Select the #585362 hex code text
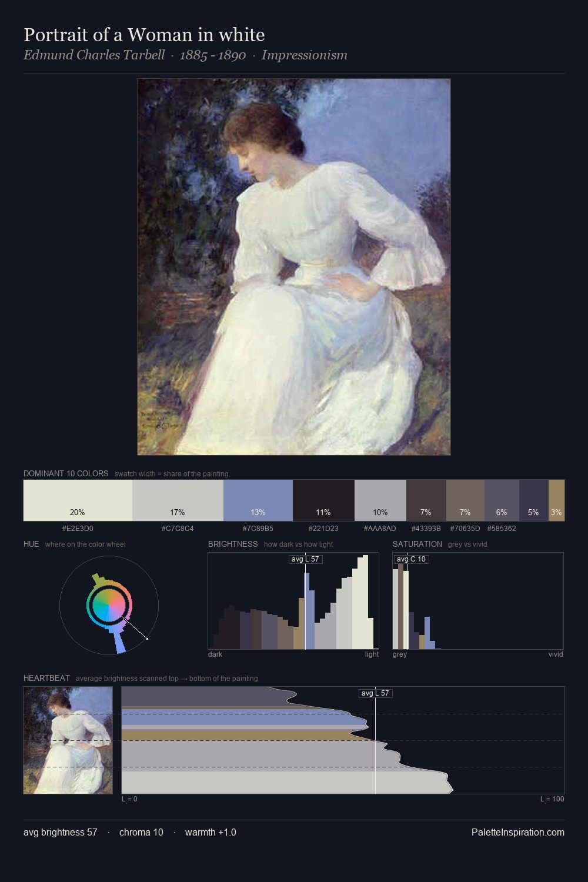The image size is (588, 882). click(x=502, y=529)
